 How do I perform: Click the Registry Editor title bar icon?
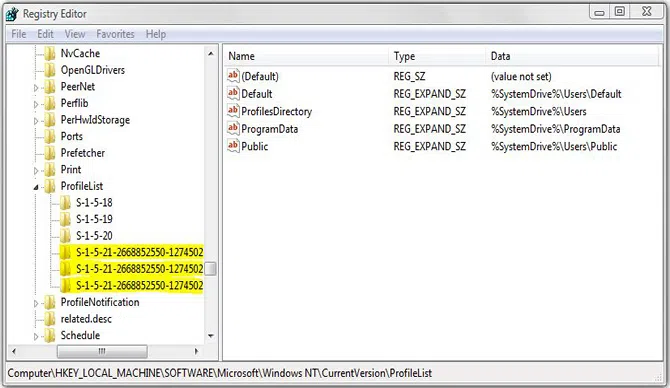coord(12,14)
